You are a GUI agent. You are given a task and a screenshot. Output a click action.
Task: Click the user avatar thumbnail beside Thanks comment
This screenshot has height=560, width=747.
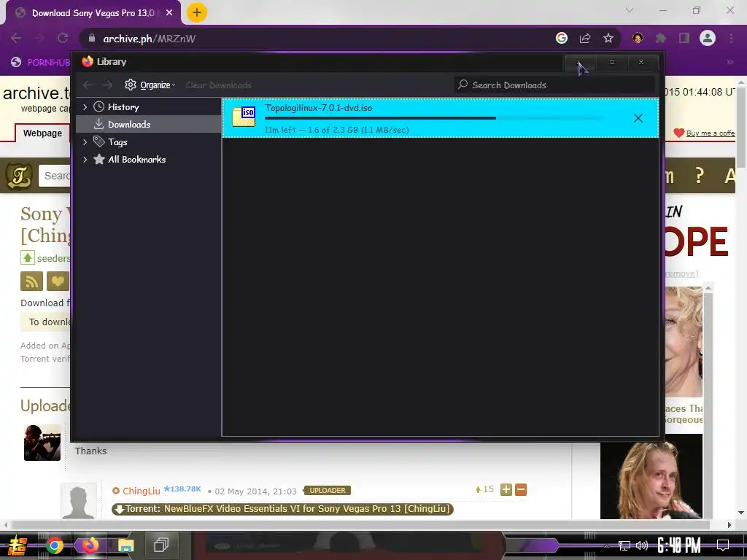click(42, 443)
